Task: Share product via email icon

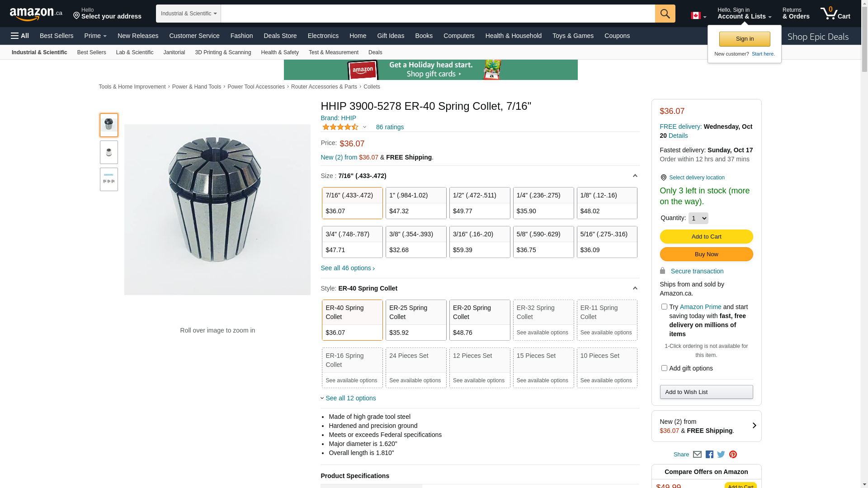Action: coord(697,455)
